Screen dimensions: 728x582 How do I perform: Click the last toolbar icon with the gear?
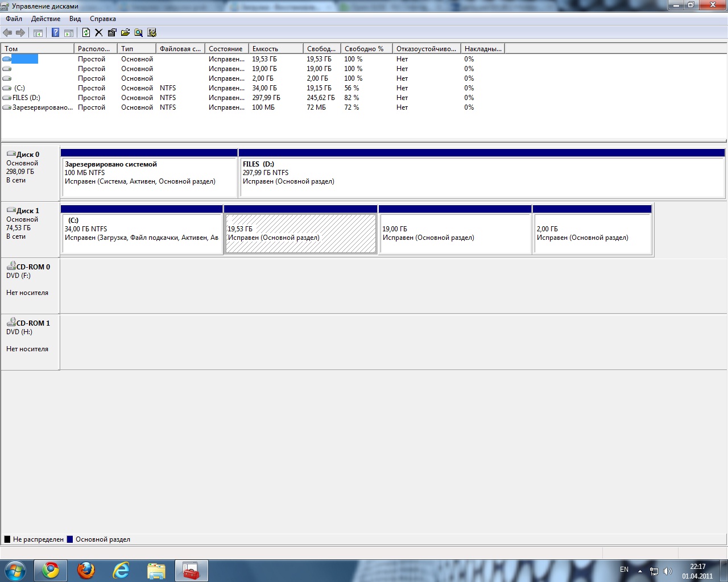[x=152, y=33]
